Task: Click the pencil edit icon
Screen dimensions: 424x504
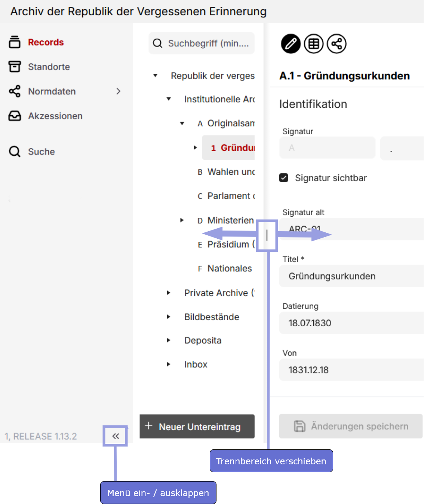Action: click(291, 44)
